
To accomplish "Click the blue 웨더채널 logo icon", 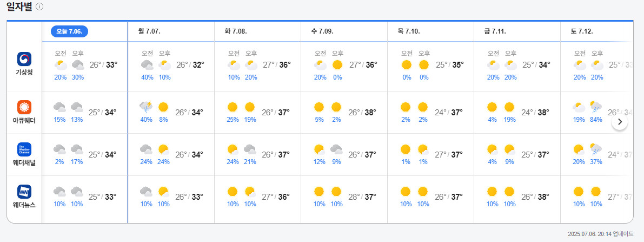I will coord(24,149).
